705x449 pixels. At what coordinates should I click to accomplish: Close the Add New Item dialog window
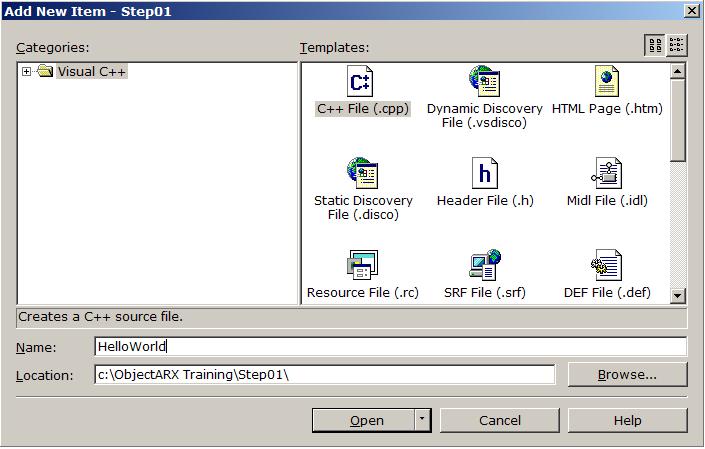click(692, 10)
